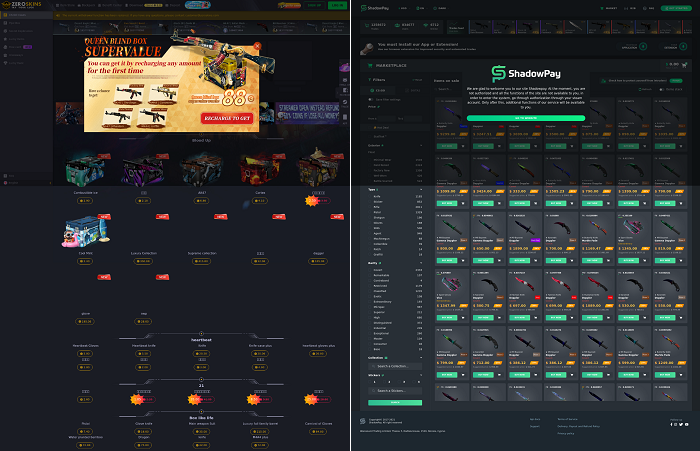
Task: Click the shopping cart icon in Marketplace bar
Action: click(x=684, y=65)
